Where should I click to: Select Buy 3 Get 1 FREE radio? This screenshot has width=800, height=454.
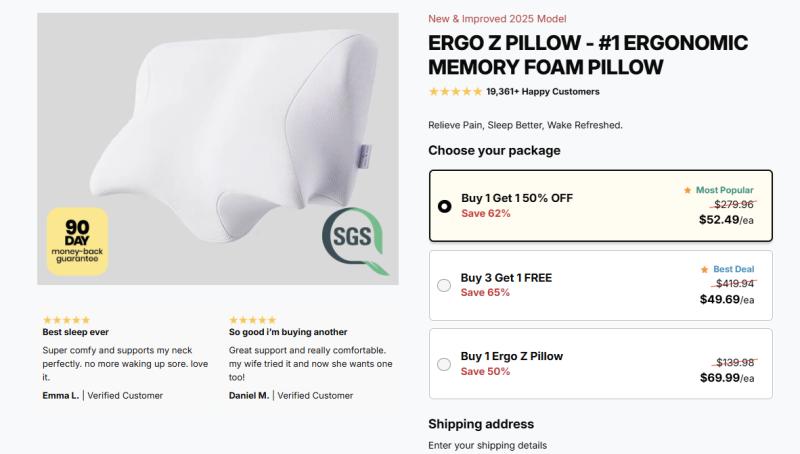click(445, 285)
